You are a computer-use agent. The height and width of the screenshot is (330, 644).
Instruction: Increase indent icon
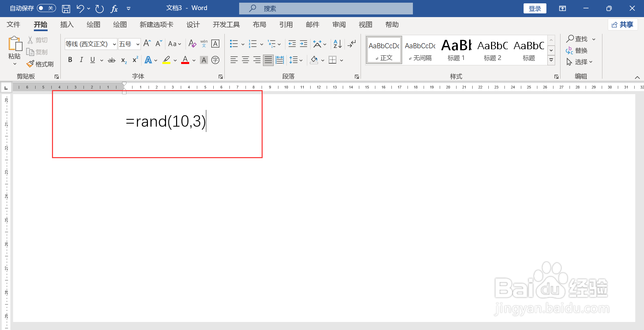click(304, 44)
